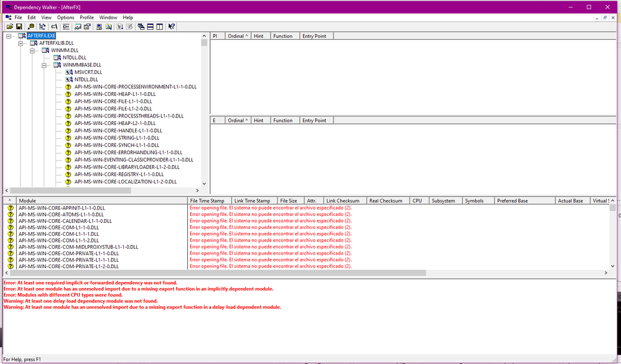Image resolution: width=621 pixels, height=364 pixels.
Task: Sort module list by File Time Stamp
Action: point(209,201)
